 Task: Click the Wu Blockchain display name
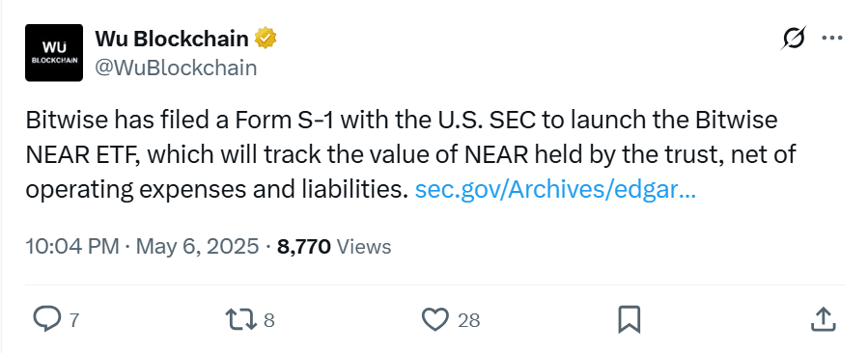tap(172, 39)
